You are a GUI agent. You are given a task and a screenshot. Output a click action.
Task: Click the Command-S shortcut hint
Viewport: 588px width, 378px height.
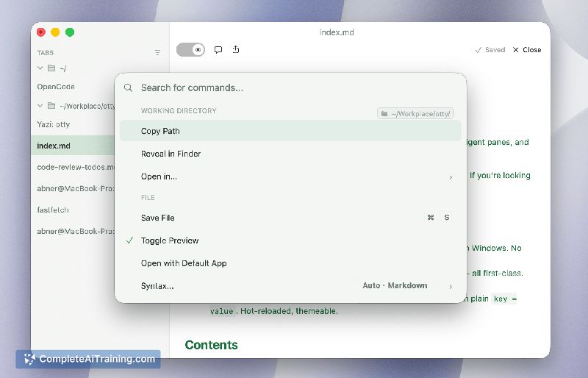click(x=438, y=218)
